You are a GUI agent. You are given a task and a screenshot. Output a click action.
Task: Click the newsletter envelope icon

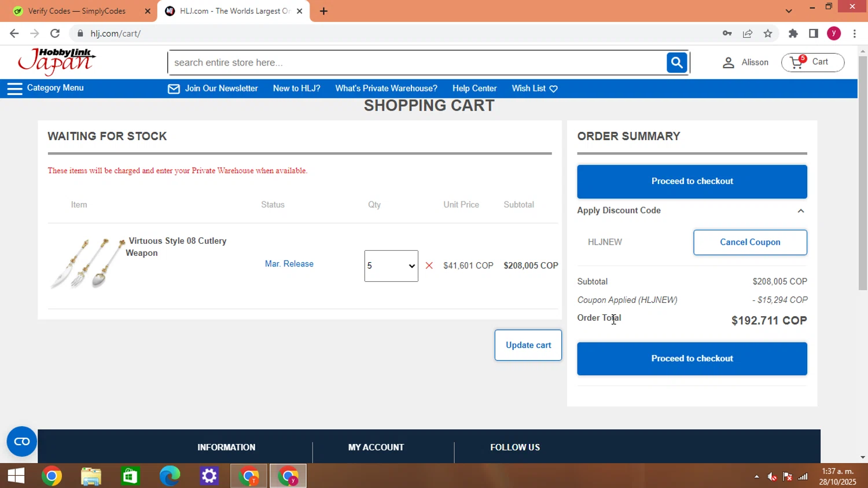[x=174, y=89]
